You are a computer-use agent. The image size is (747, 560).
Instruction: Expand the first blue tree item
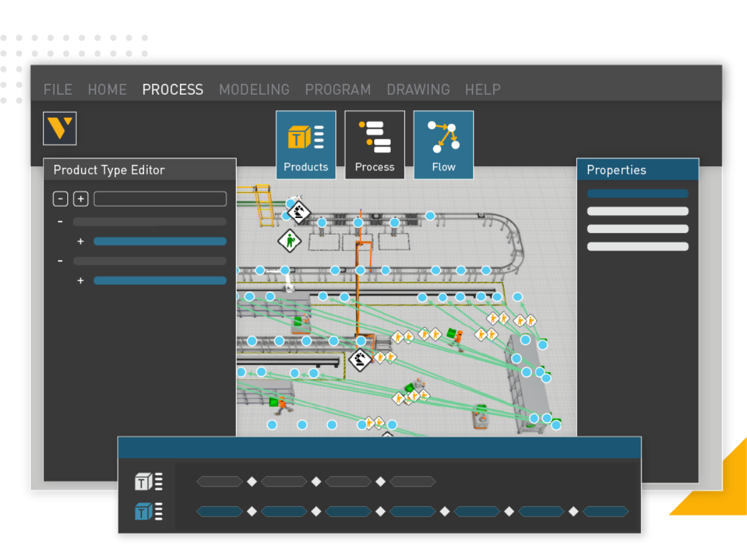tap(80, 241)
